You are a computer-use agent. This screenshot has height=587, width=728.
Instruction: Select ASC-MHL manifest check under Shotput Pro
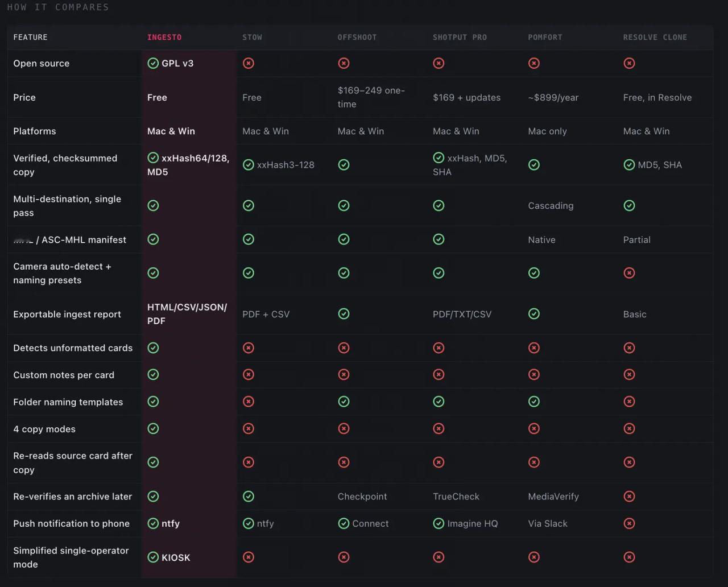click(439, 239)
